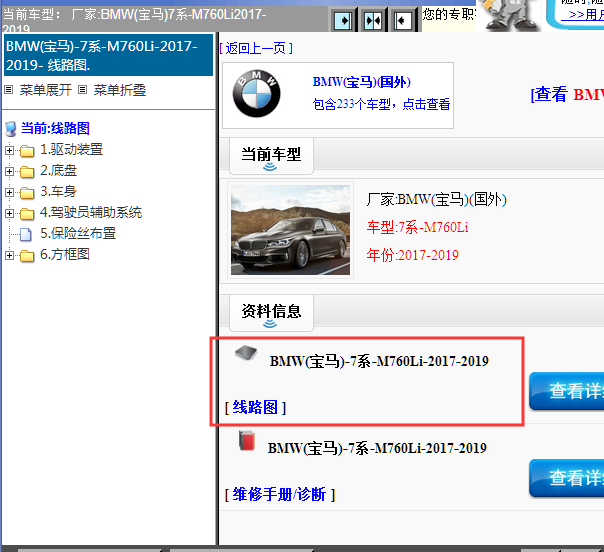Click the 当前:线路图 tree root label
The width and height of the screenshot is (604, 552).
coord(55,128)
